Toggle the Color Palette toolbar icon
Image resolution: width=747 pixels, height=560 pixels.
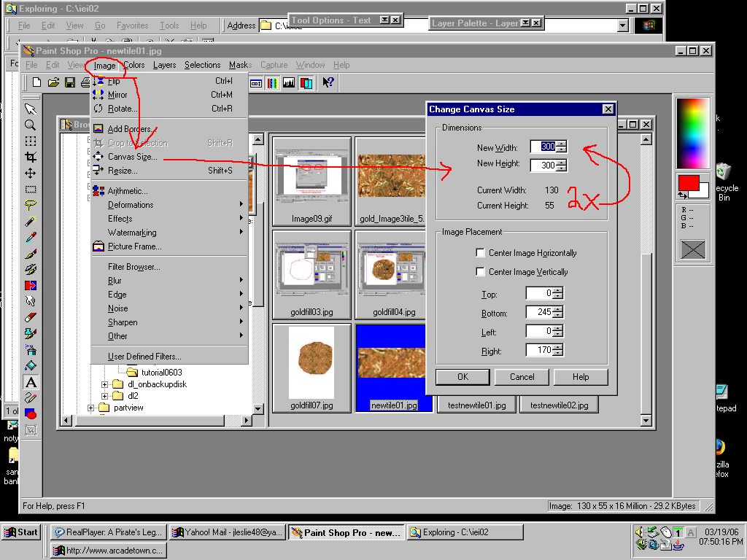point(273,83)
